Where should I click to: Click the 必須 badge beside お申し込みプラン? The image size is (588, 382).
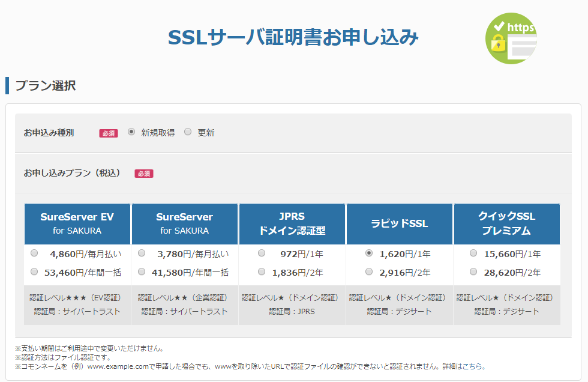click(x=144, y=174)
